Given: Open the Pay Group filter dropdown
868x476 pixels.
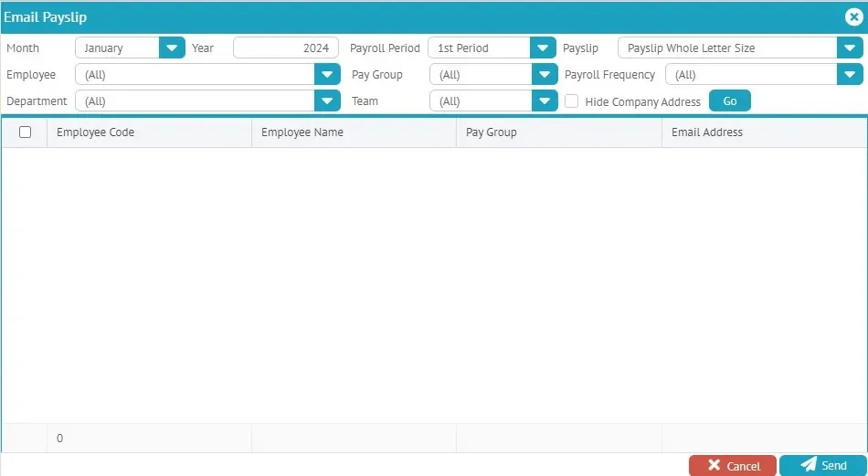Looking at the screenshot, I should pos(545,74).
